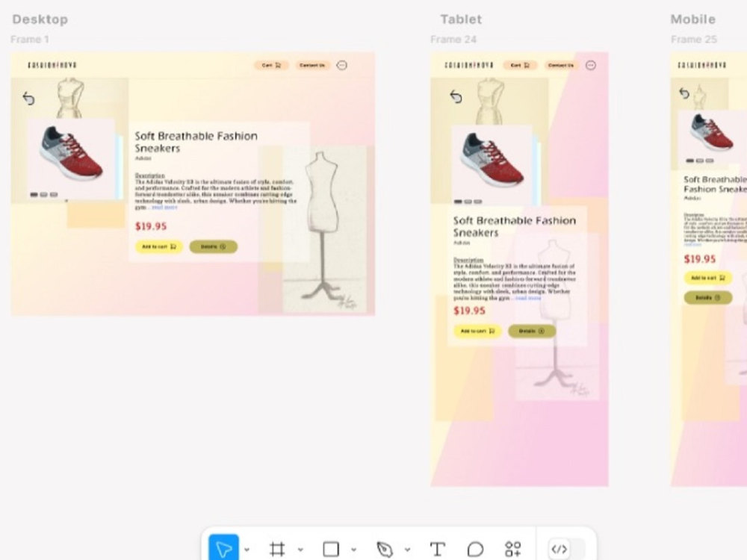The image size is (747, 560).
Task: Click the back arrow in Mobile frame
Action: tap(684, 93)
